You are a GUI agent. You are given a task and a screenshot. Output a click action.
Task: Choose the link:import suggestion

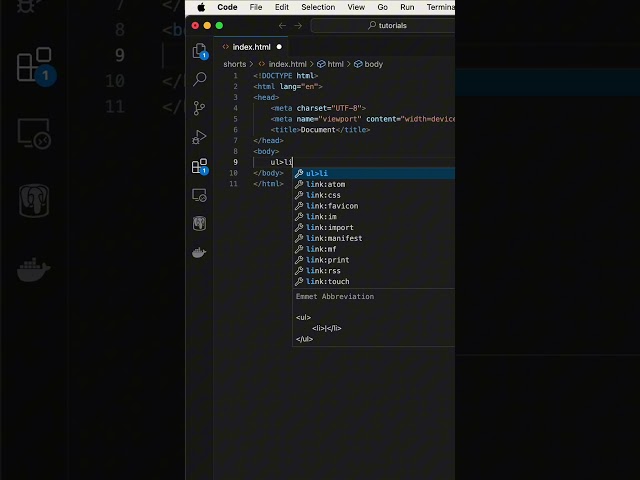pyautogui.click(x=374, y=227)
